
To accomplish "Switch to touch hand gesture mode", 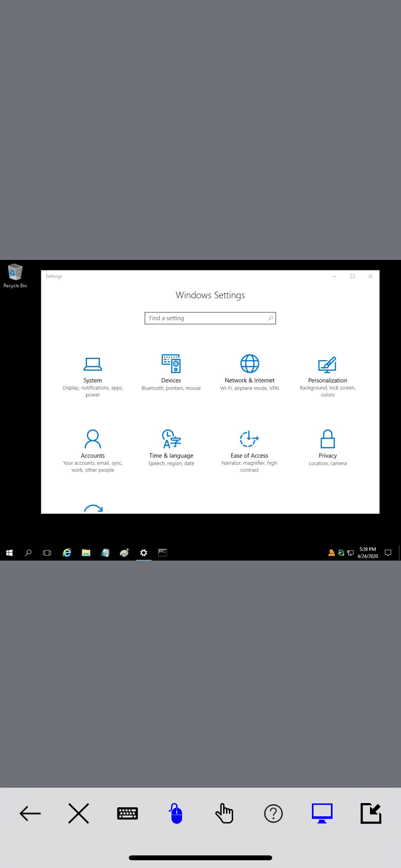I will coord(224,813).
